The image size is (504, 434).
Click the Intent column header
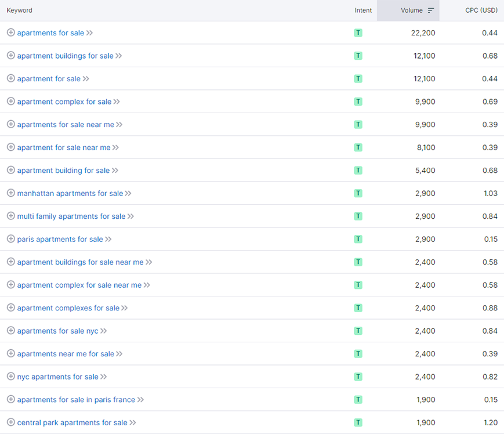(x=363, y=10)
